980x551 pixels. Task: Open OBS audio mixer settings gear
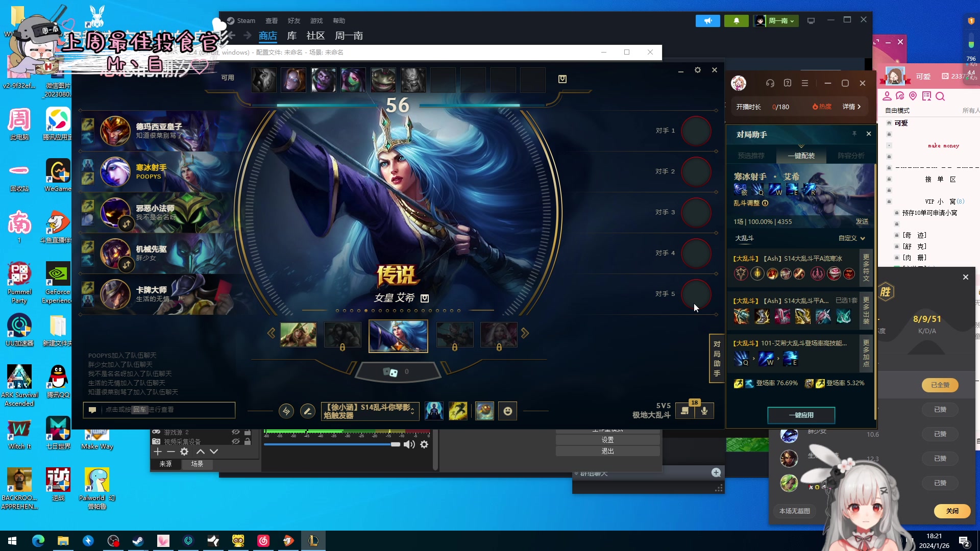[424, 444]
